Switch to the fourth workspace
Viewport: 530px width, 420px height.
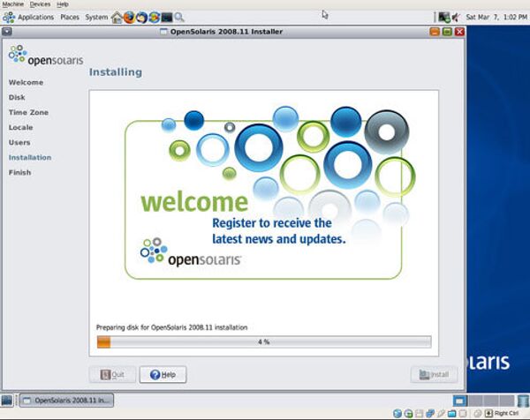click(x=507, y=401)
